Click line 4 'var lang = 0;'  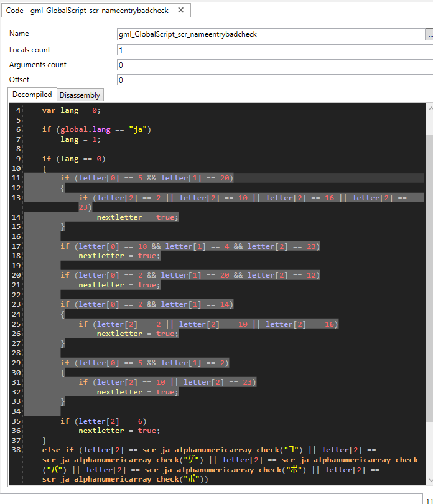(72, 110)
